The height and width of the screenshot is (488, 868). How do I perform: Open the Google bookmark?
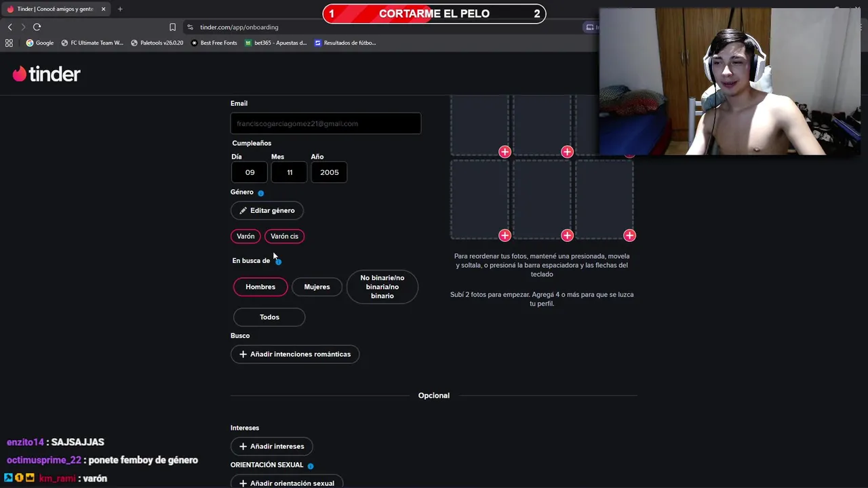tap(40, 43)
